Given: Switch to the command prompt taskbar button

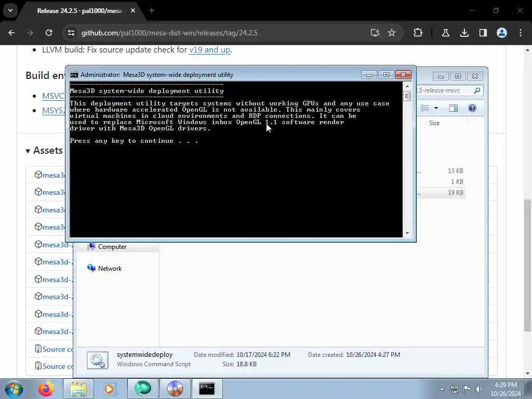Looking at the screenshot, I should pyautogui.click(x=207, y=389).
